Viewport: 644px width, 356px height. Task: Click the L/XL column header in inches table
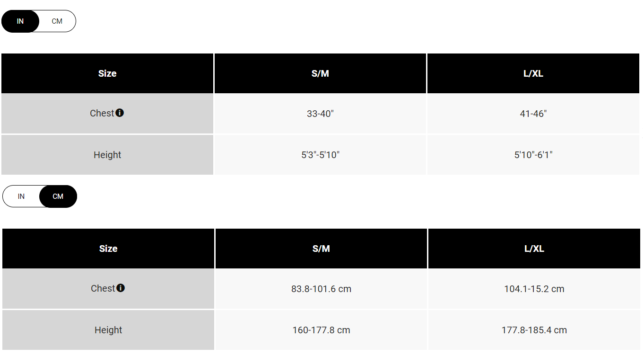(533, 73)
